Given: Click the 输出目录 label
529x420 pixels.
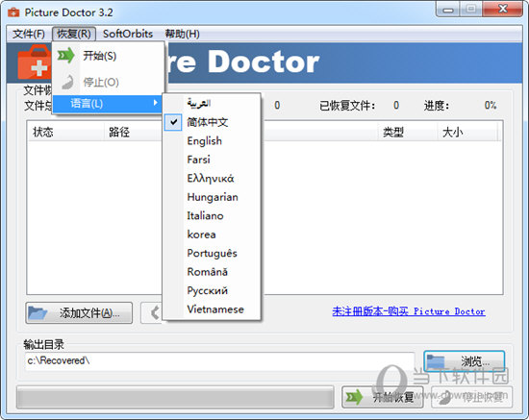Looking at the screenshot, I should 44,344.
